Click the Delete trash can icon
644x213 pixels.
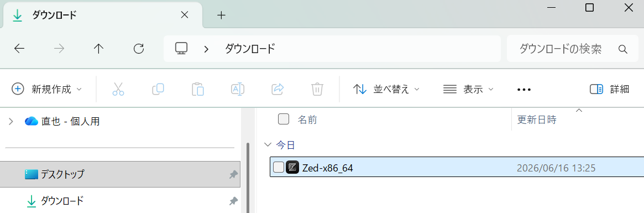317,89
